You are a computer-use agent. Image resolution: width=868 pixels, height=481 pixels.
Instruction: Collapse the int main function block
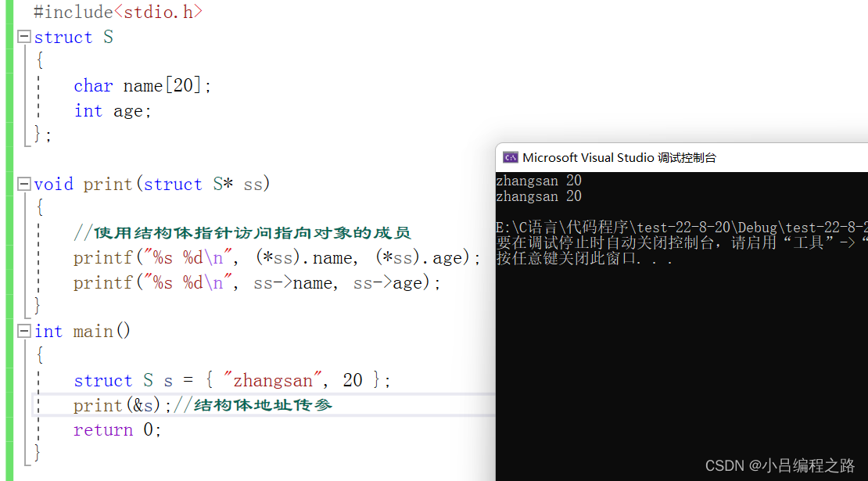pos(23,331)
